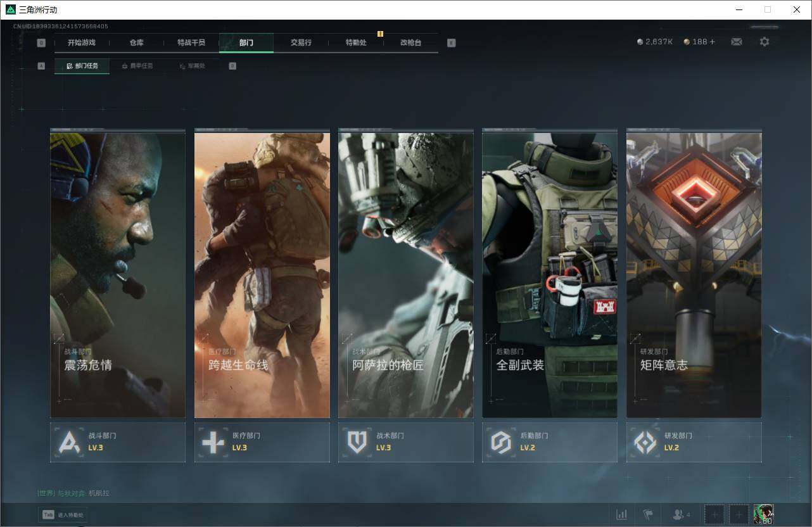Select the 医疗部门 cross emblem badge
Viewport: 812px width, 527px height.
tap(213, 442)
